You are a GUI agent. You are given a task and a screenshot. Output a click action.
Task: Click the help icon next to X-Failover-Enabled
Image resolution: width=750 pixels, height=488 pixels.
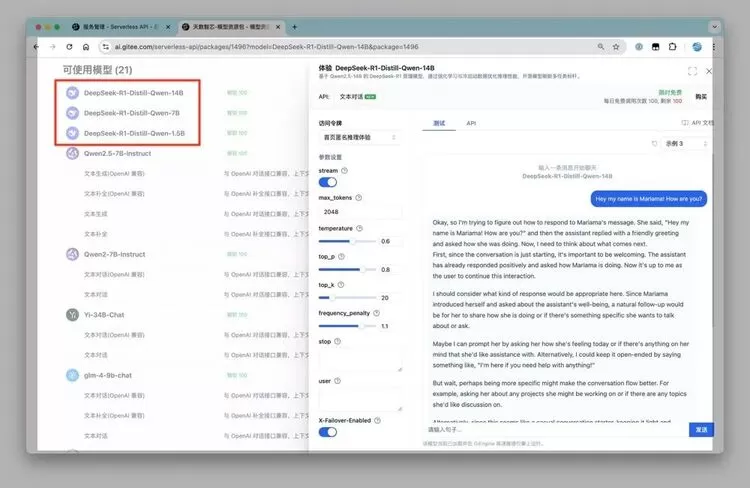click(x=378, y=421)
